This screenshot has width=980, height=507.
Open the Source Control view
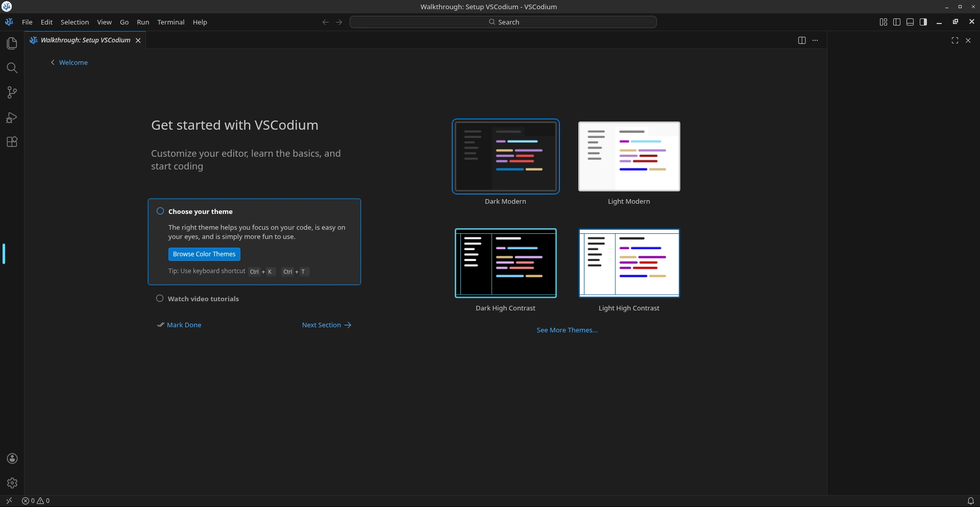click(x=12, y=92)
